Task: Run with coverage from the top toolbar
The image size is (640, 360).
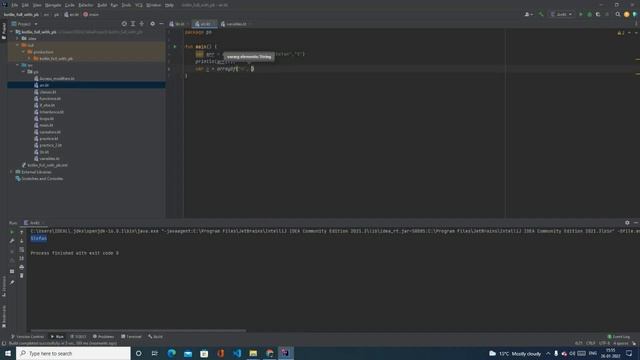Action: pyautogui.click(x=598, y=14)
